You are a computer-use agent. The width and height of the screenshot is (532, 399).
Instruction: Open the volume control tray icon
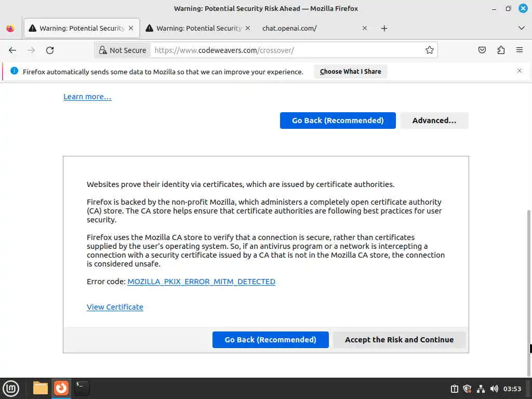tap(494, 389)
